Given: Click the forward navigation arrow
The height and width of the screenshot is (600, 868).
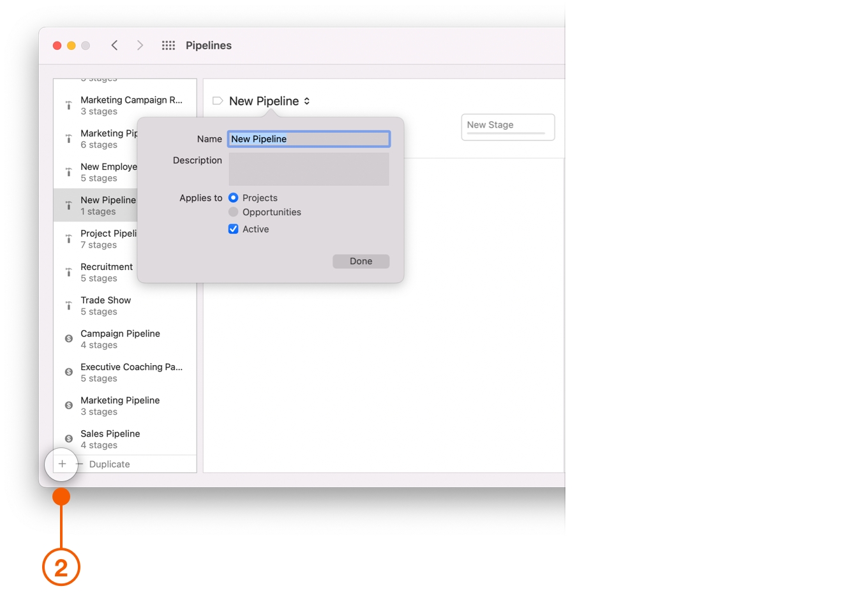Looking at the screenshot, I should tap(140, 45).
